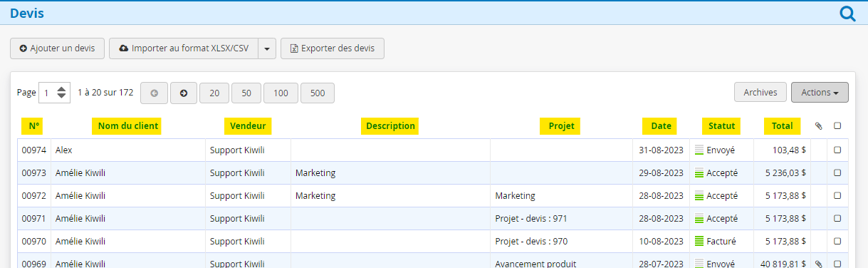The height and width of the screenshot is (268, 868).
Task: Check the box for quote 00972
Action: (837, 196)
